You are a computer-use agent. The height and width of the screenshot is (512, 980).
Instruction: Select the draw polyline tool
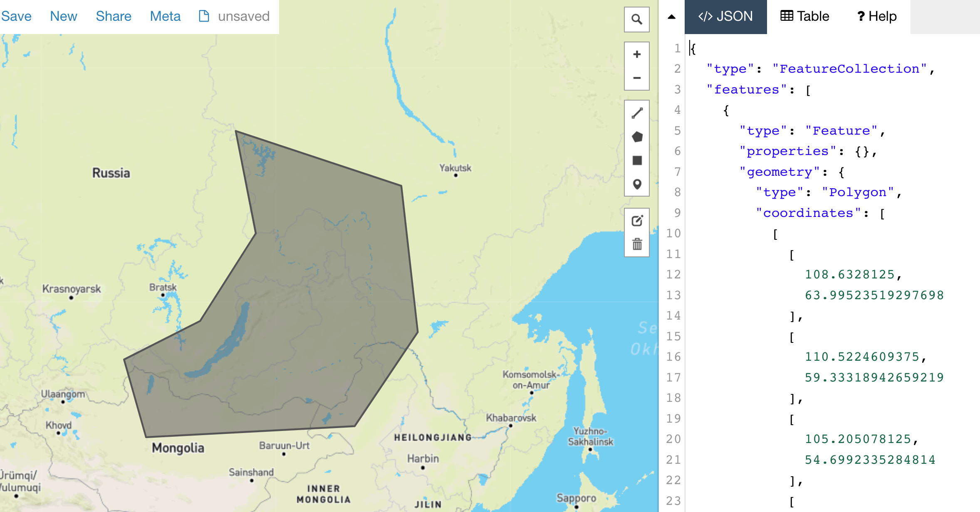click(x=636, y=113)
